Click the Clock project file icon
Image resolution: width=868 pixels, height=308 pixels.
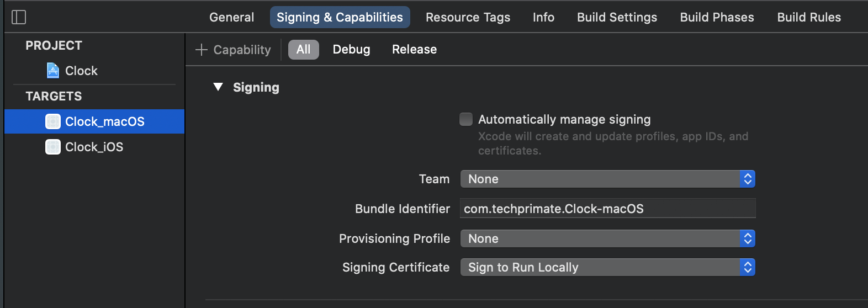point(53,71)
